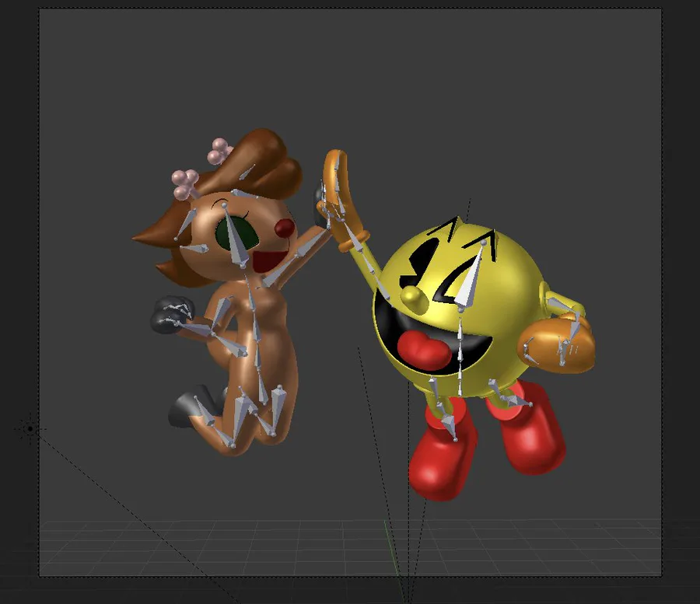Viewport: 700px width, 604px height.
Task: Select the girl's black gloved fist
Action: pos(171,315)
